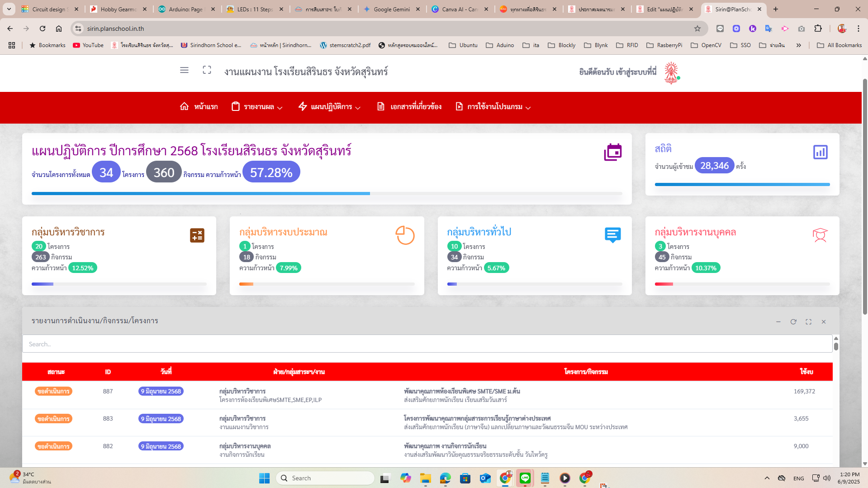The width and height of the screenshot is (868, 488).
Task: Click the pie chart icon in budget card
Action: tap(405, 235)
